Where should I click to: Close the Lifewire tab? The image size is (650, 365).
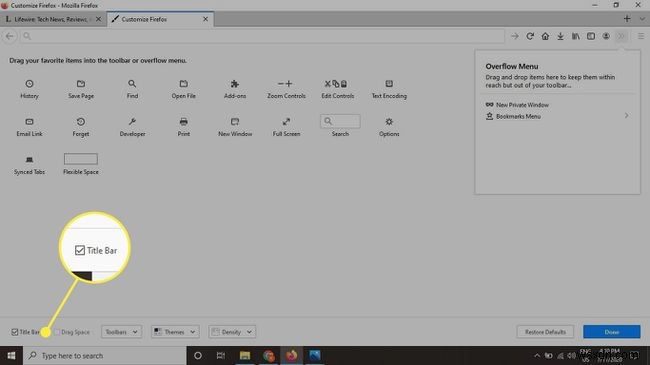(98, 19)
